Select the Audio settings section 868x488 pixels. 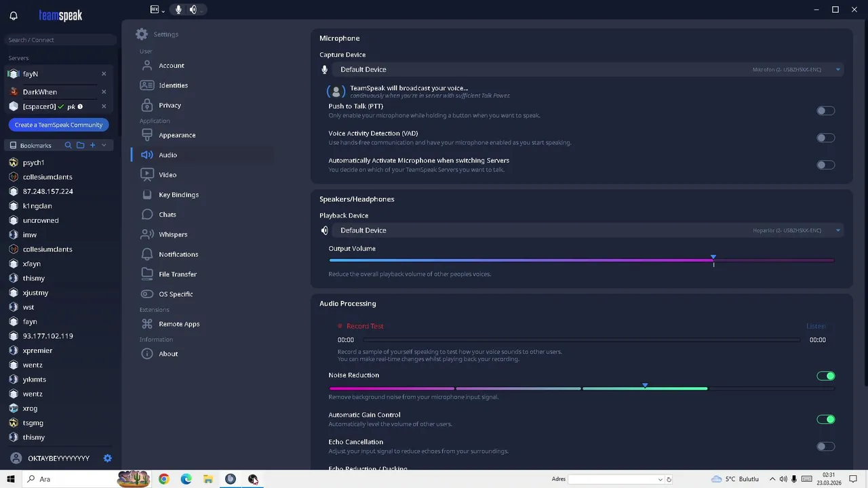click(202, 155)
